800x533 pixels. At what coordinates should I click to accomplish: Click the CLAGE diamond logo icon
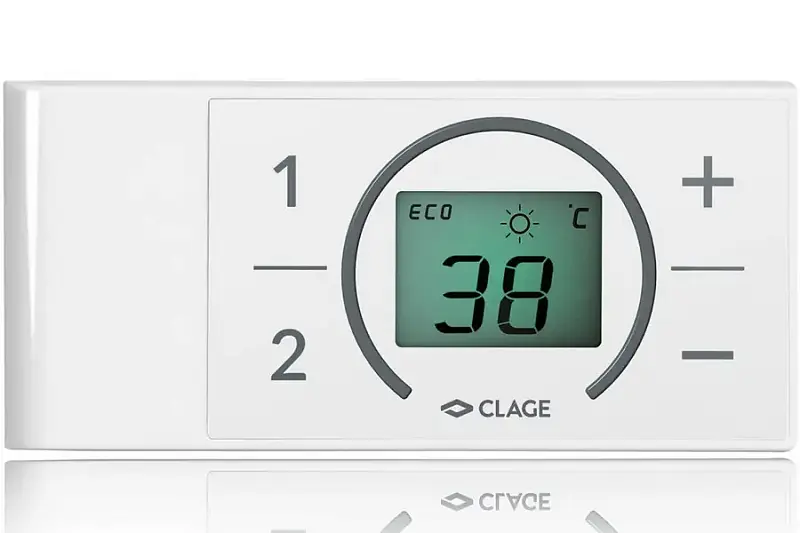click(x=457, y=409)
